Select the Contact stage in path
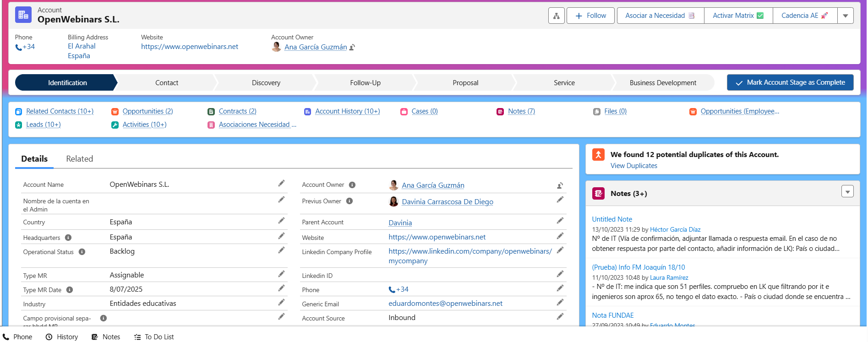This screenshot has height=342, width=868. click(x=167, y=83)
